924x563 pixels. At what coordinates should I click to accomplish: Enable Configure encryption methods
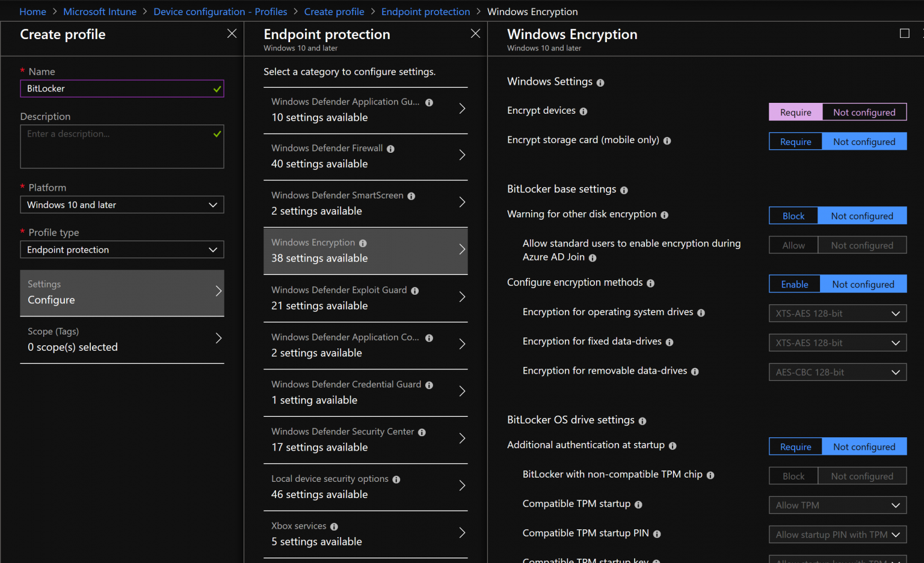pyautogui.click(x=794, y=283)
